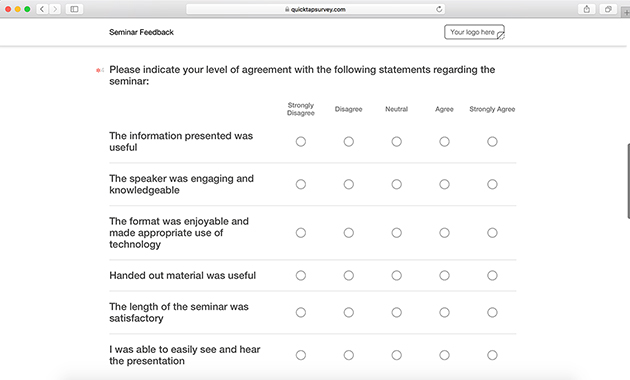Reload the page using the refresh icon
This screenshot has height=380, width=630.
[x=439, y=9]
